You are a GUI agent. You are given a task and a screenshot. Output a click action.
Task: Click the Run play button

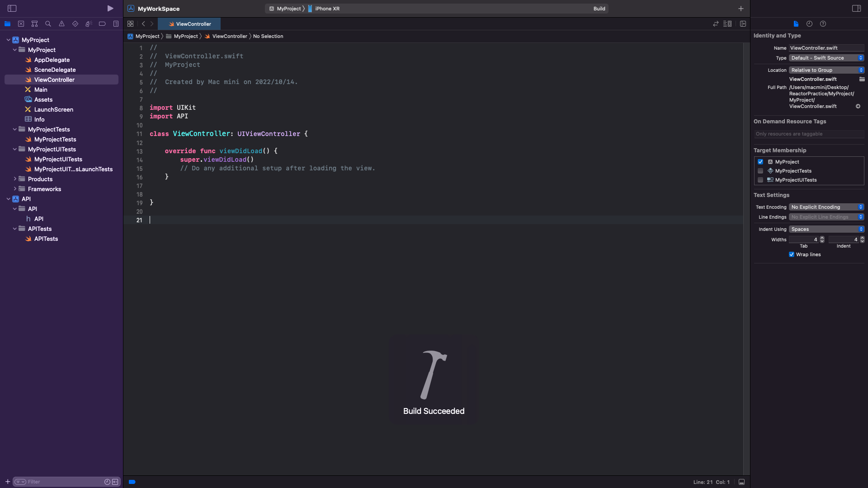tap(110, 9)
